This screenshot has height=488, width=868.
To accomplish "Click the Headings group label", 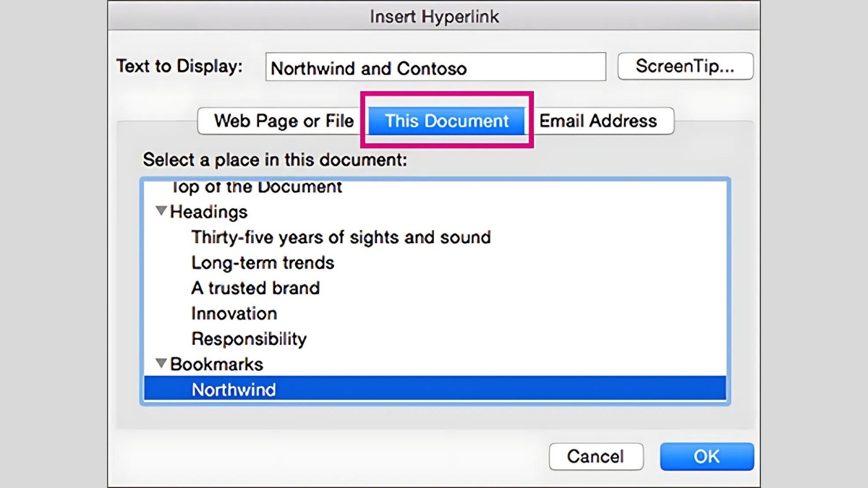I will coord(209,212).
